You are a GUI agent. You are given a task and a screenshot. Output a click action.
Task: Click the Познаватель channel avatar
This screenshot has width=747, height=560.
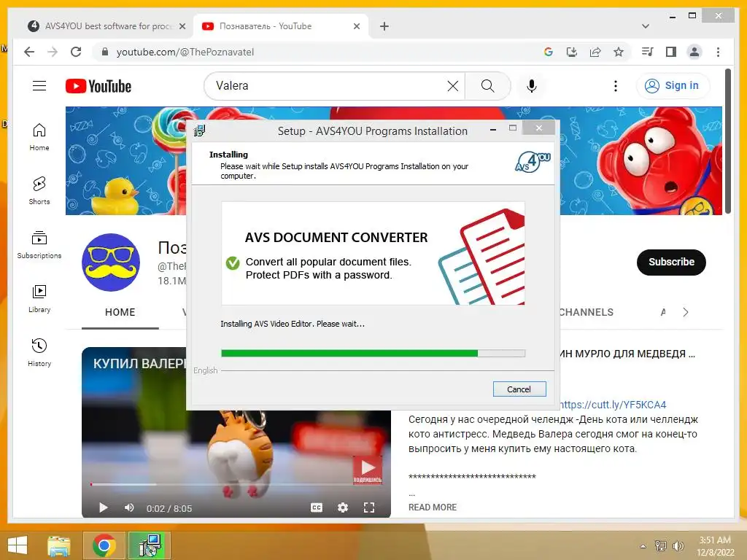pyautogui.click(x=111, y=262)
